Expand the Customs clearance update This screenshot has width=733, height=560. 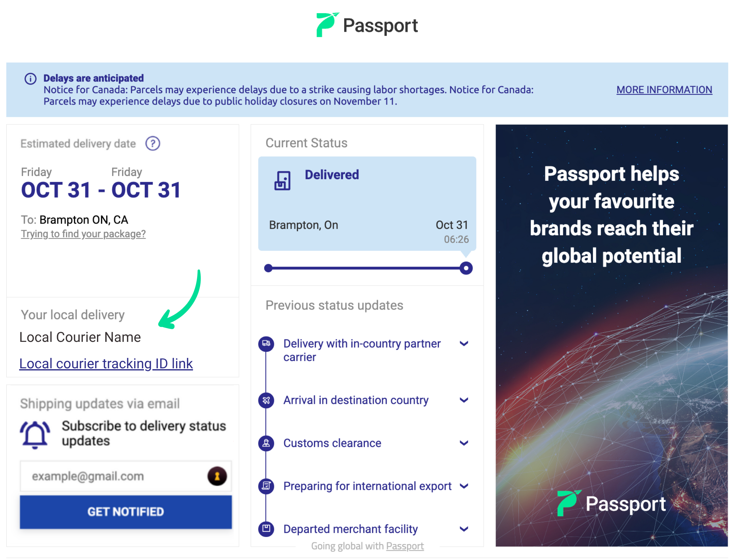464,443
